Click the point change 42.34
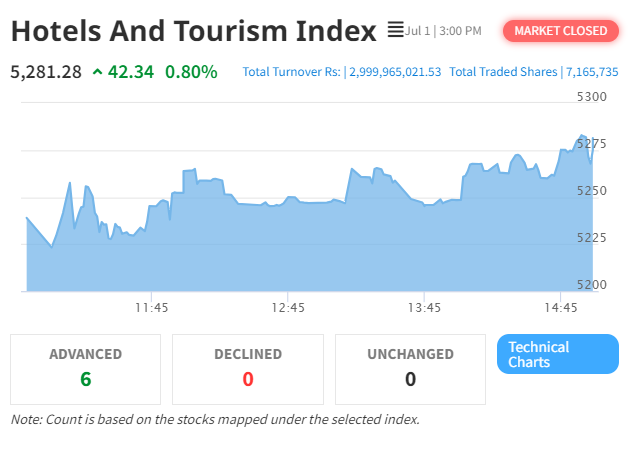628x466 pixels. (x=131, y=72)
